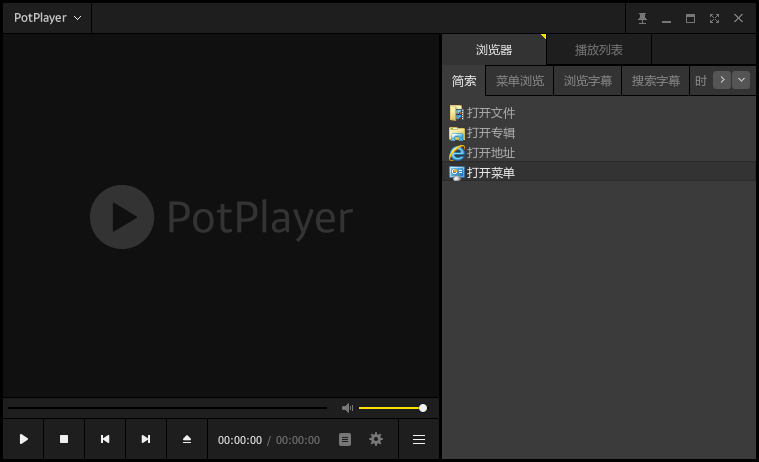Click the eject/open file button
The width and height of the screenshot is (759, 462).
click(187, 439)
